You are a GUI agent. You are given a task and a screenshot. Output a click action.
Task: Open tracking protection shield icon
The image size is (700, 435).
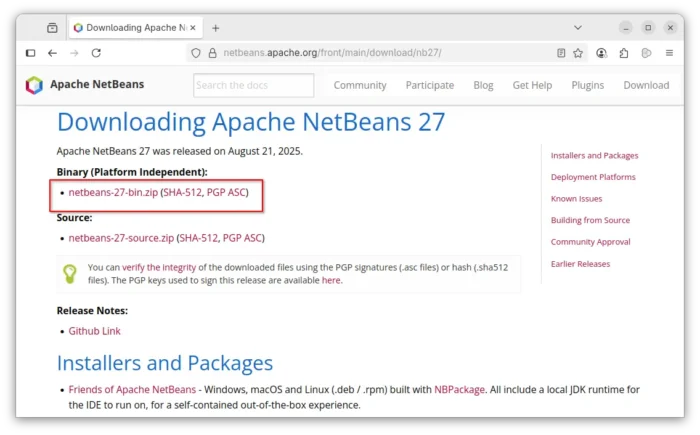[196, 53]
